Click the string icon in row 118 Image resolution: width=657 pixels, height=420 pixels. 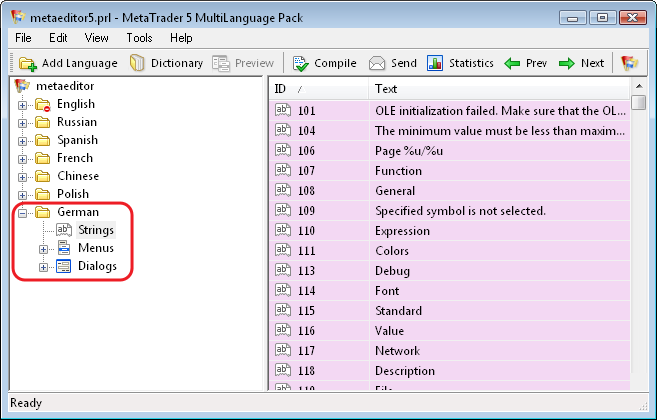tap(283, 370)
